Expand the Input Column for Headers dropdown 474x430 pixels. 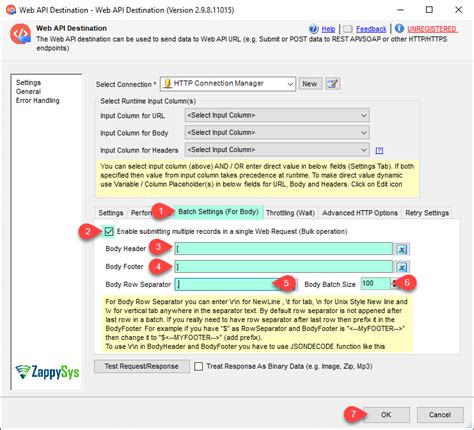tap(277, 150)
